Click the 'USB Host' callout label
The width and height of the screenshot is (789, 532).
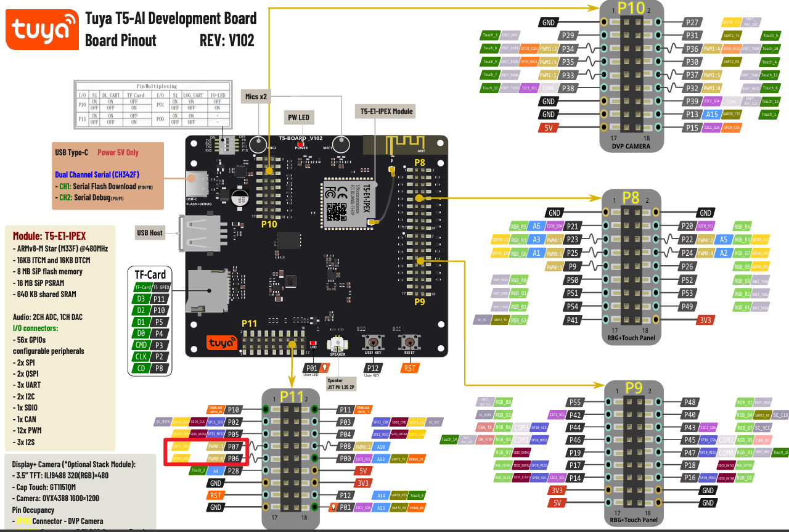(x=151, y=232)
